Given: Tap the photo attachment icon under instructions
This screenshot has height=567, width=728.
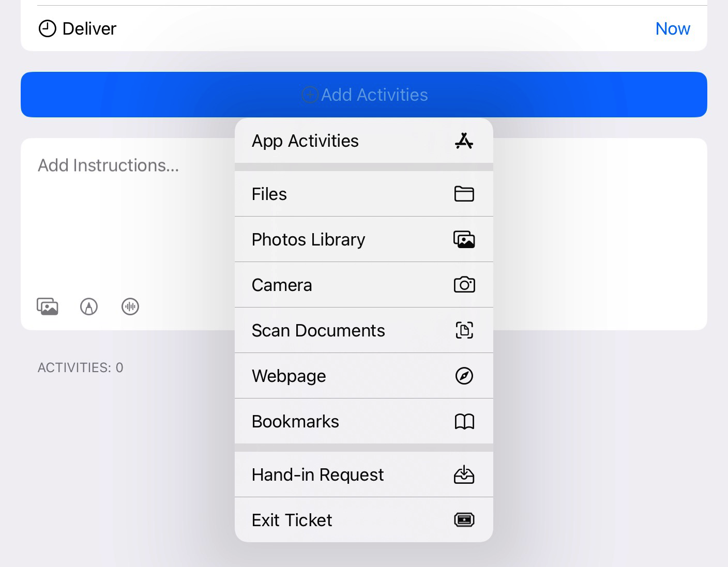Looking at the screenshot, I should click(47, 306).
